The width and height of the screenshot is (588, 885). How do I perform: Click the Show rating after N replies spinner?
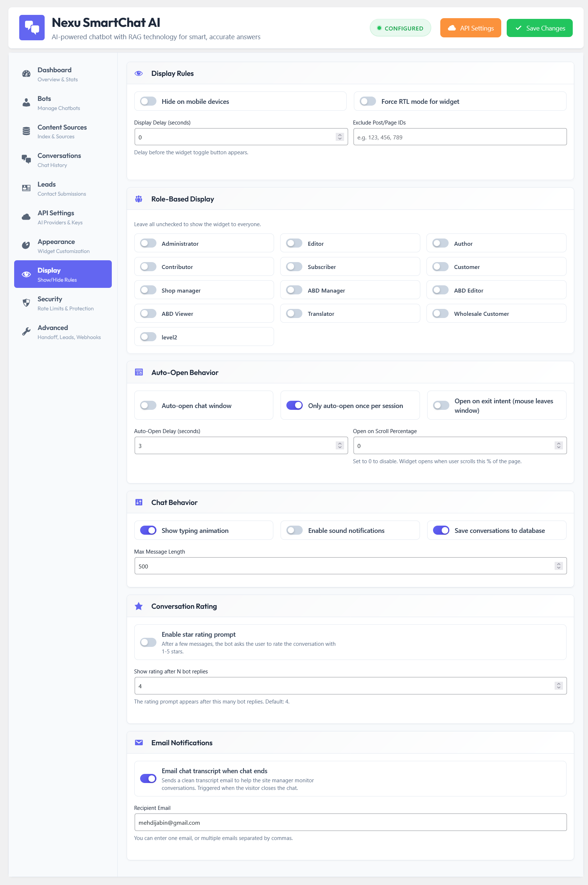coord(559,685)
